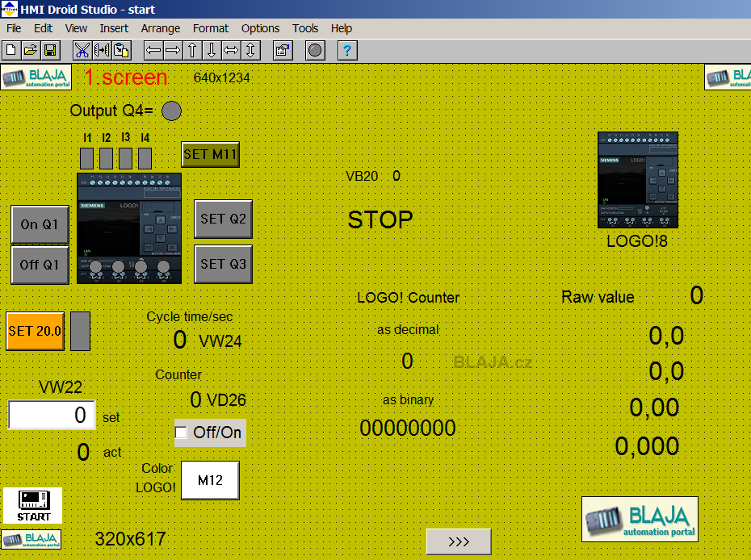Click the On Q1 button
Screen dimensions: 751x560
coord(40,224)
